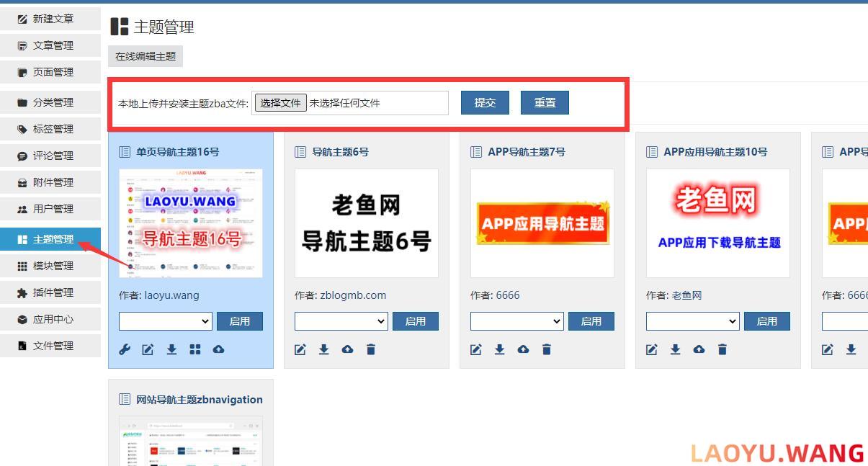Click the 附件管理 attachment icon in the sidebar

22,182
